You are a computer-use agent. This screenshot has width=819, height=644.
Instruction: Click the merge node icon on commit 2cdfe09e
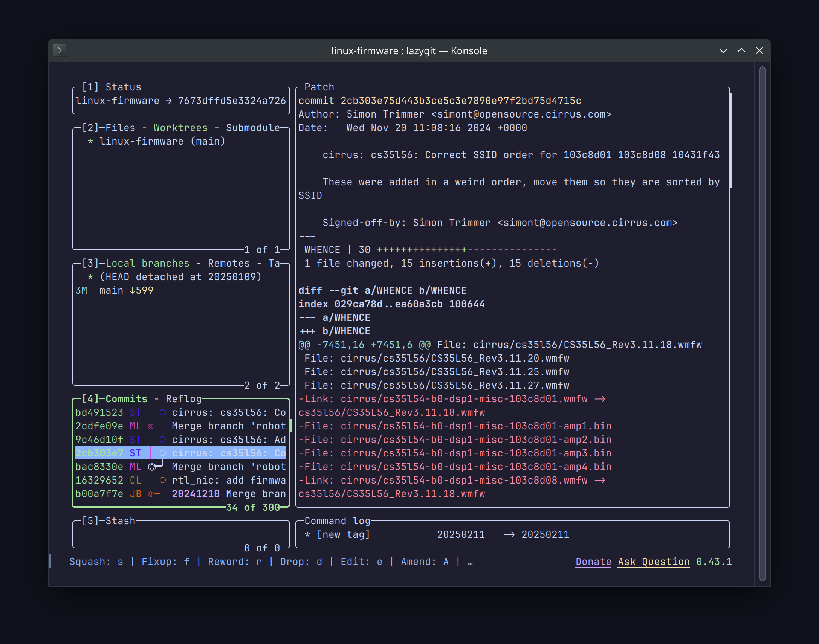tap(151, 426)
